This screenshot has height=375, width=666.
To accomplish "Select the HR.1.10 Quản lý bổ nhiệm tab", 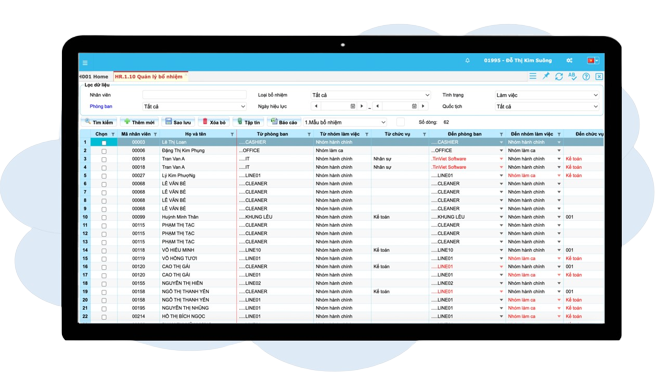I will pos(149,76).
